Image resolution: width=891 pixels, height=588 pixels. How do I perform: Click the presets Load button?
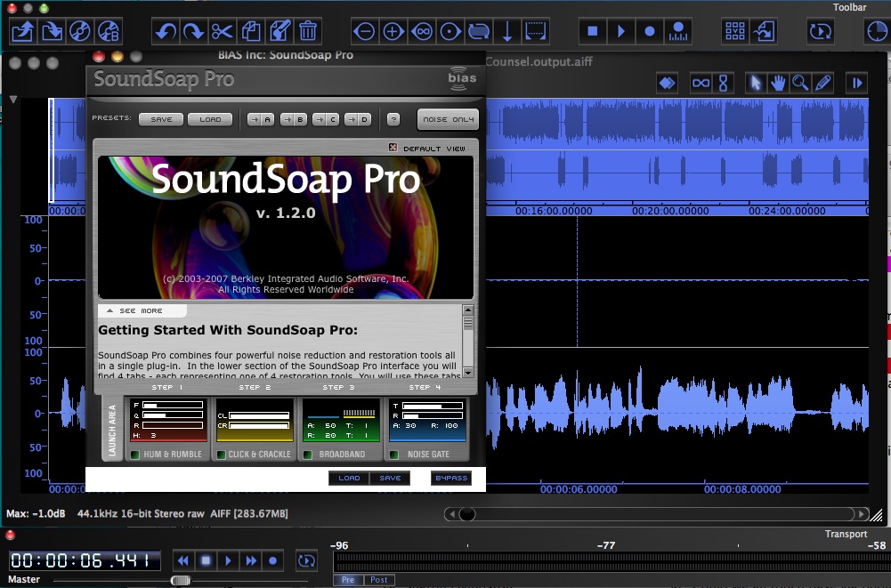click(210, 119)
